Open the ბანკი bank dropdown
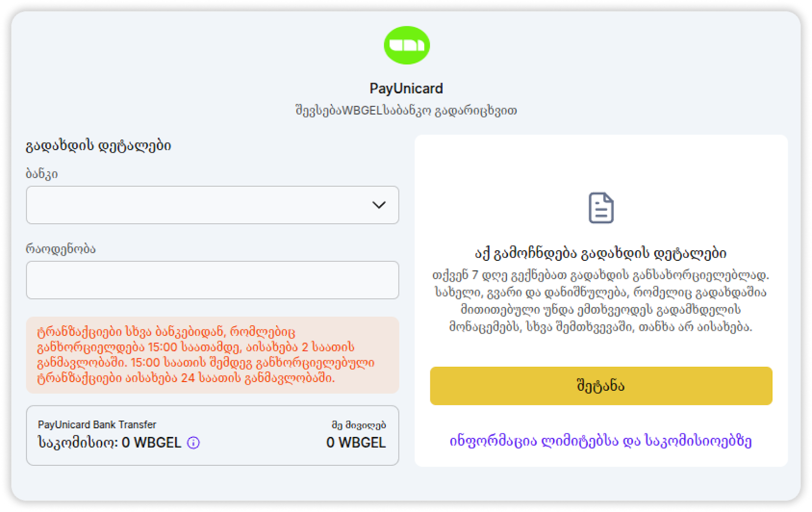The height and width of the screenshot is (512, 812). (212, 205)
